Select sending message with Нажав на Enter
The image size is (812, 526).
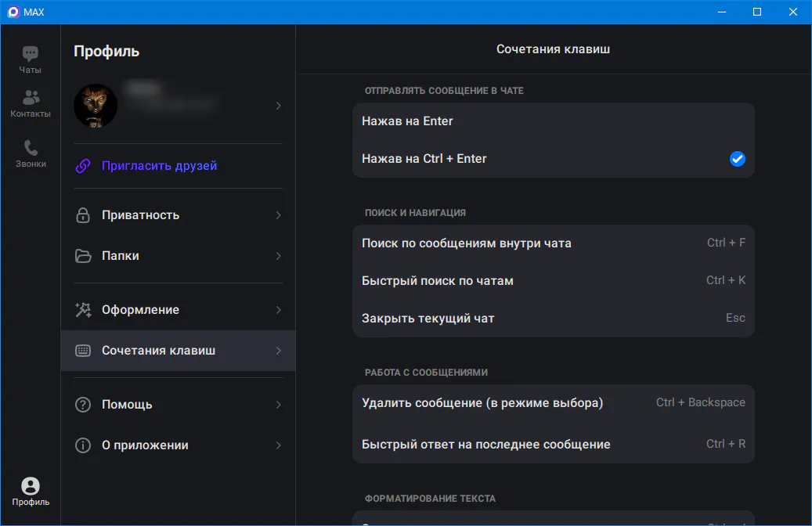[x=553, y=121]
